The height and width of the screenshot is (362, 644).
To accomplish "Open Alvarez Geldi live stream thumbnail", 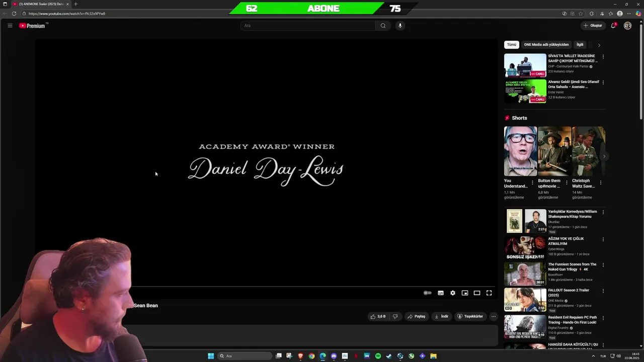I will [x=525, y=91].
